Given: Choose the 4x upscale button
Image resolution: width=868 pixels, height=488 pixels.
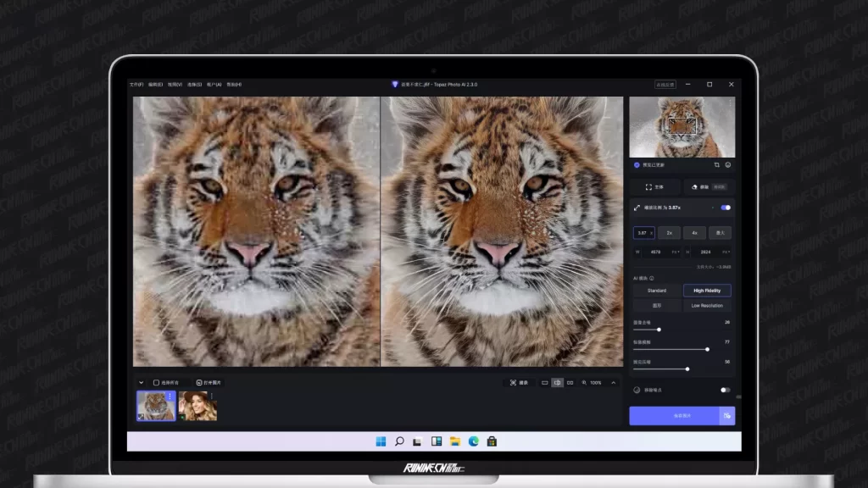Looking at the screenshot, I should click(694, 232).
